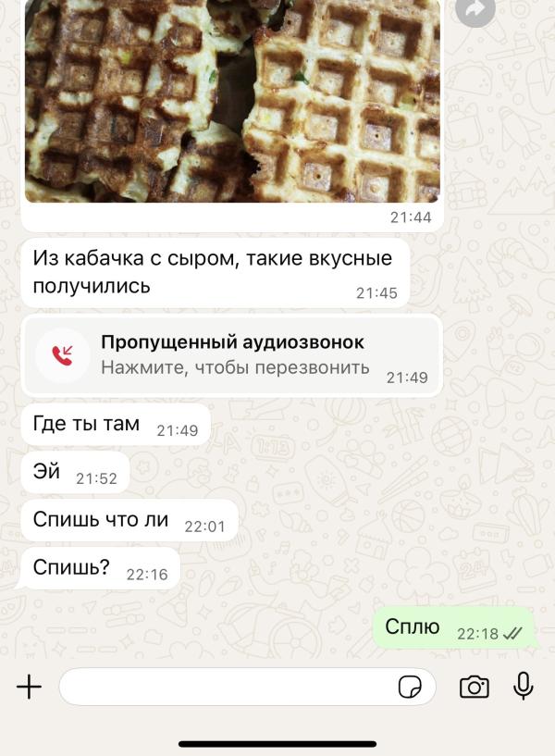The image size is (555, 756).
Task: Focus the message text input field
Action: click(x=247, y=687)
